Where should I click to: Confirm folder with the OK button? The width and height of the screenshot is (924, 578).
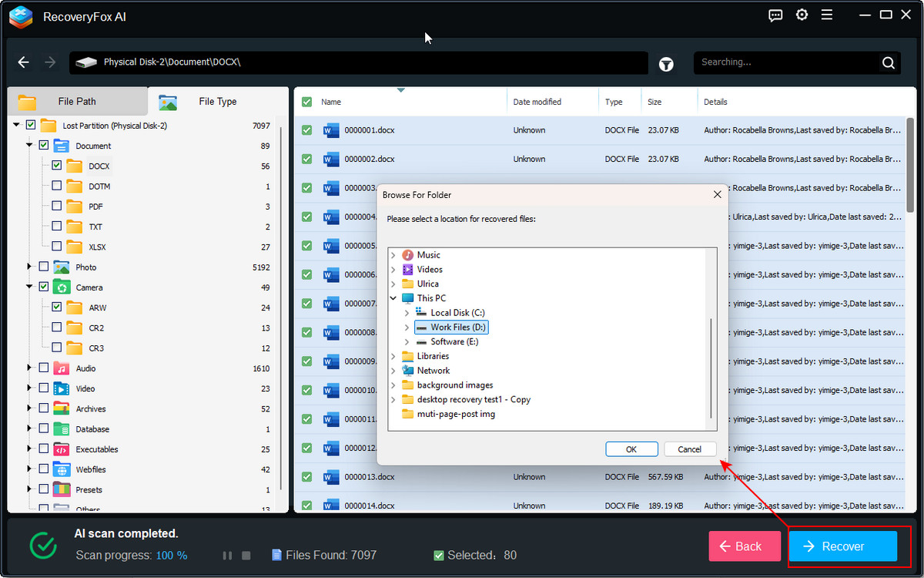[631, 449]
